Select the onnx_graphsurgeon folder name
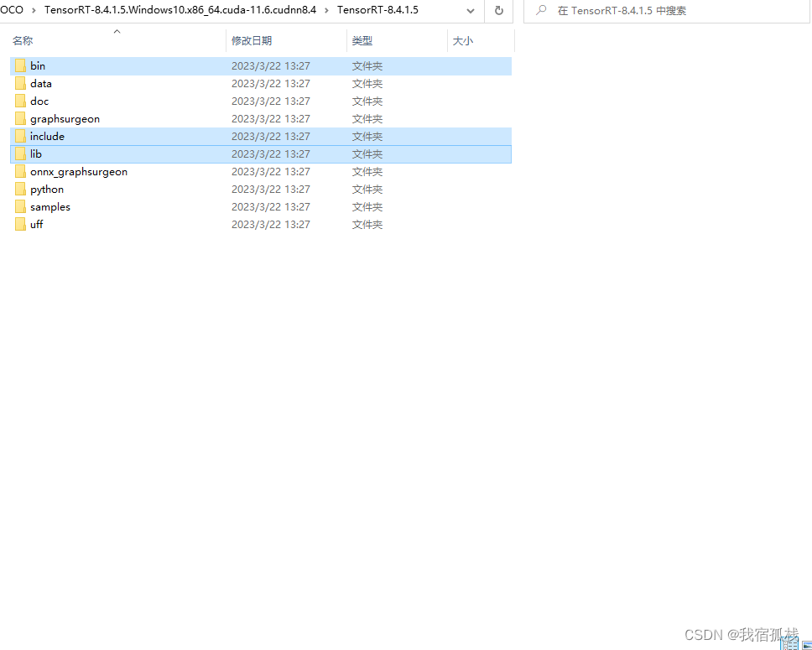Viewport: 812px width, 650px height. point(79,171)
